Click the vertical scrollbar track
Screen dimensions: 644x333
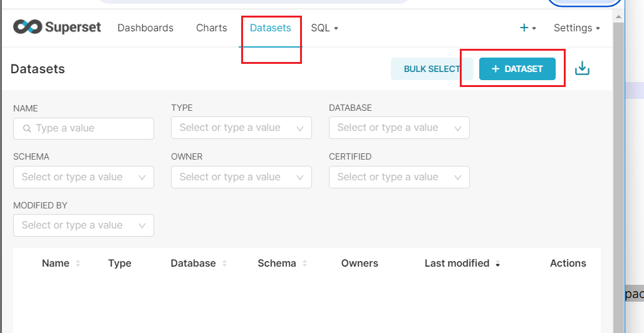click(x=618, y=177)
